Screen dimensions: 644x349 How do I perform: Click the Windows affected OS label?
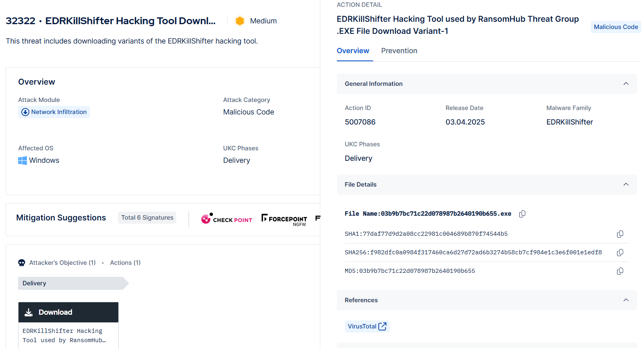(44, 160)
